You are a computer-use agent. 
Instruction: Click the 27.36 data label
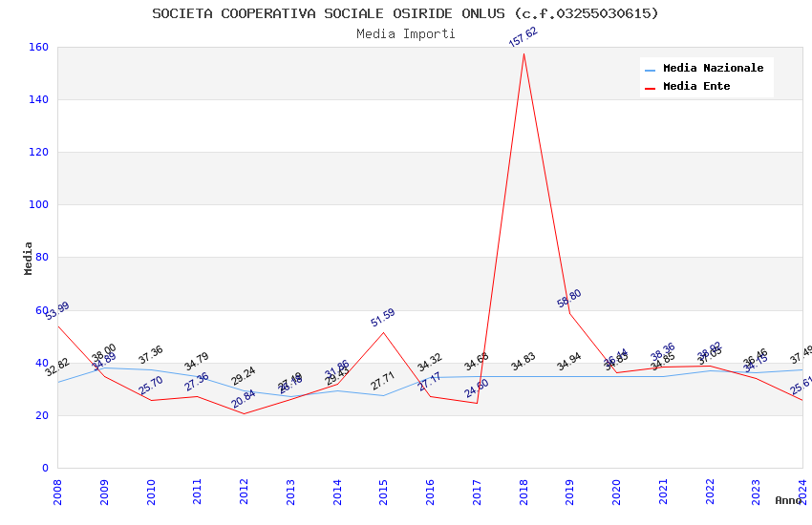pos(196,381)
